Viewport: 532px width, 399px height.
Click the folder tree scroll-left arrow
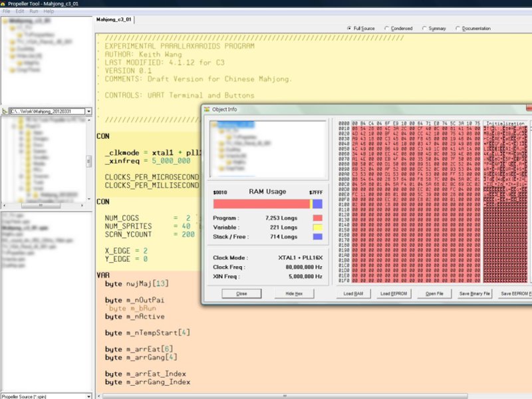pos(5,205)
